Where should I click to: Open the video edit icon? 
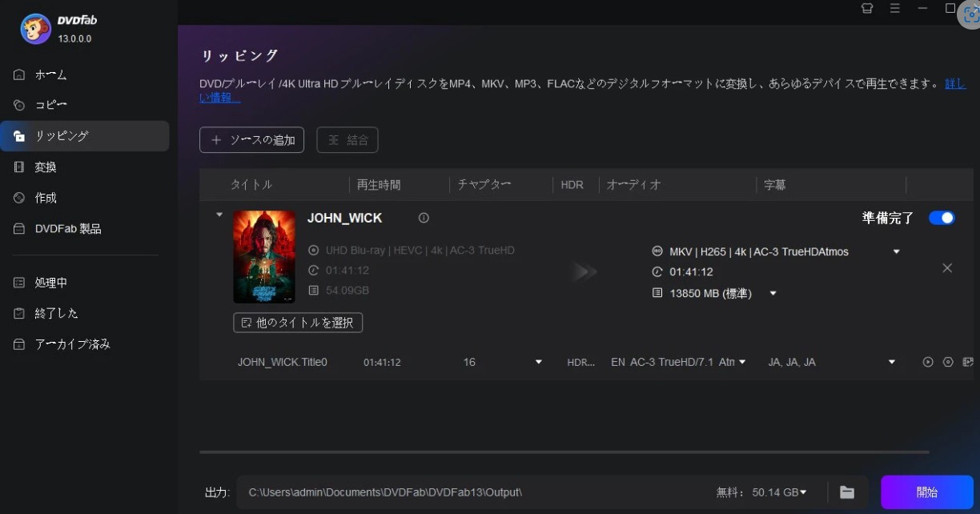[968, 362]
